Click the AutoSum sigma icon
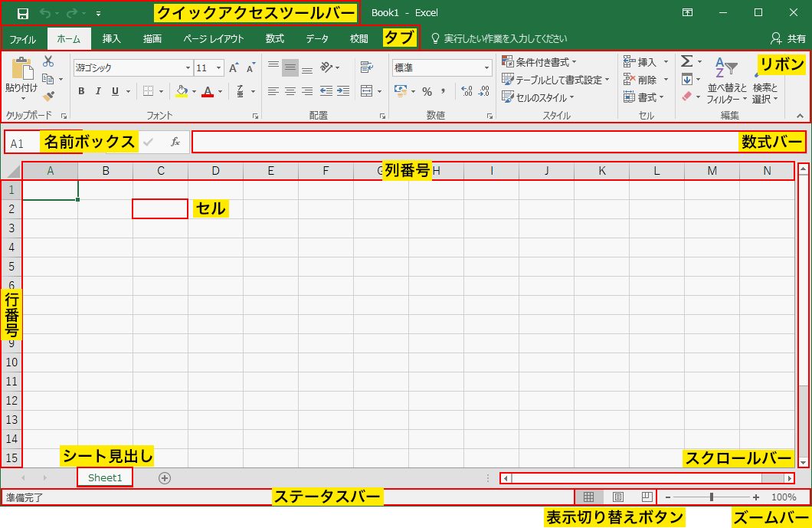Viewport: 812px width, 528px height. pyautogui.click(x=687, y=61)
